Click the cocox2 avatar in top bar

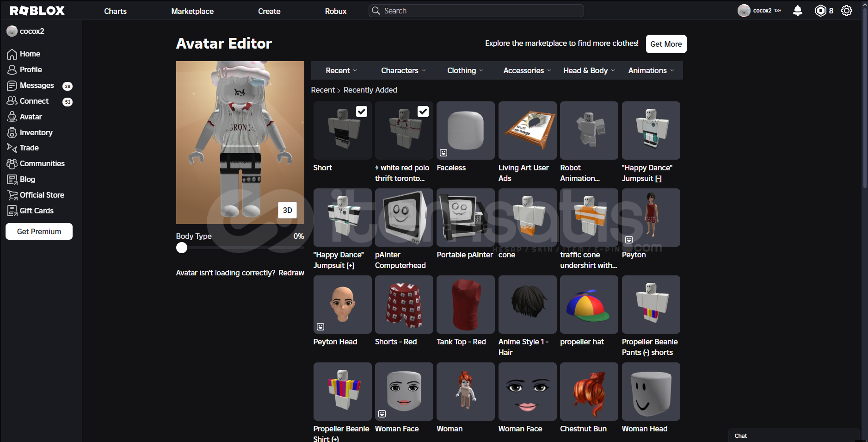[744, 11]
